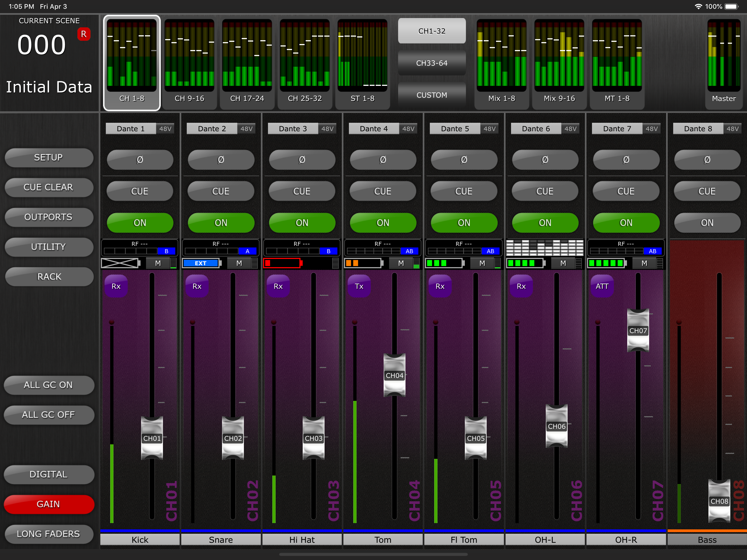
Task: Click the crossed-out battery icon on Kick
Action: (121, 263)
